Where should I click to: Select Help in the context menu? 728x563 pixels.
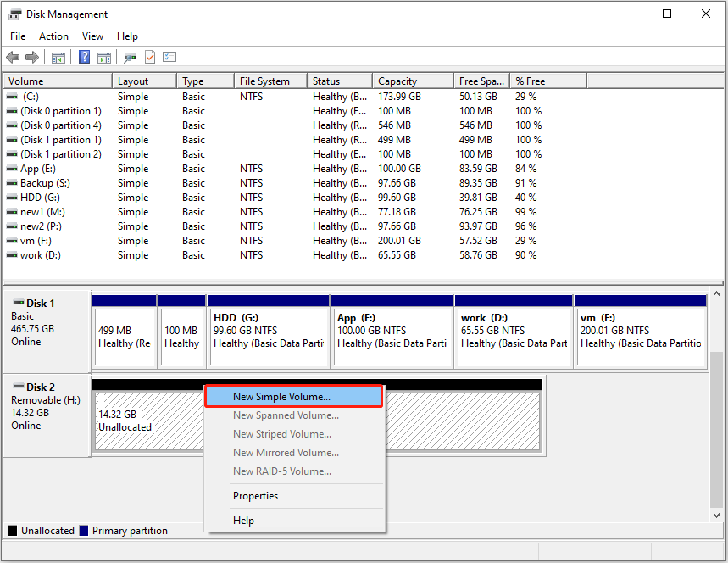243,520
